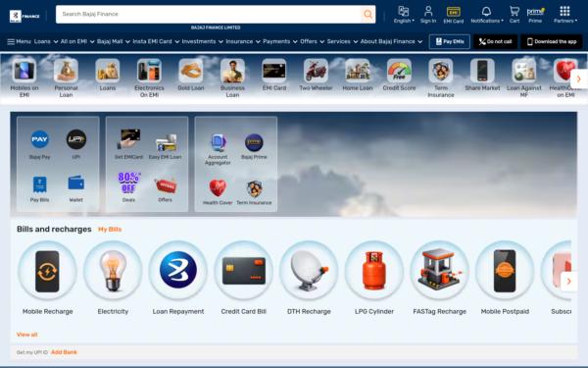Screen dimensions: 588x368
Task: Select the Pay Bills shortcut
Action: pyautogui.click(x=40, y=184)
